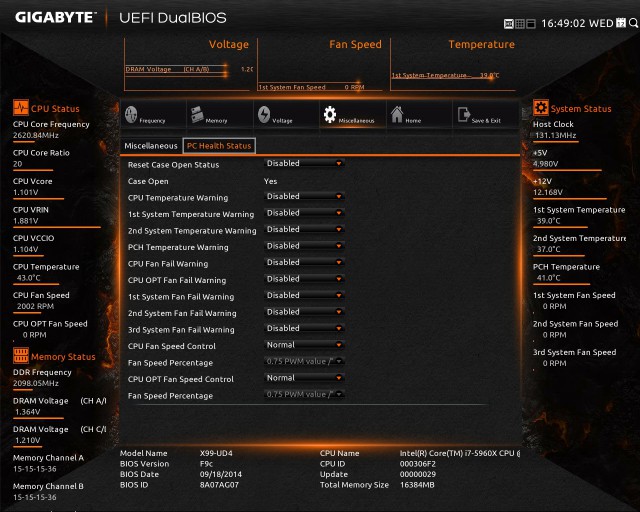Open Reset Case Open Status dropdown
This screenshot has width=640, height=512.
point(304,163)
